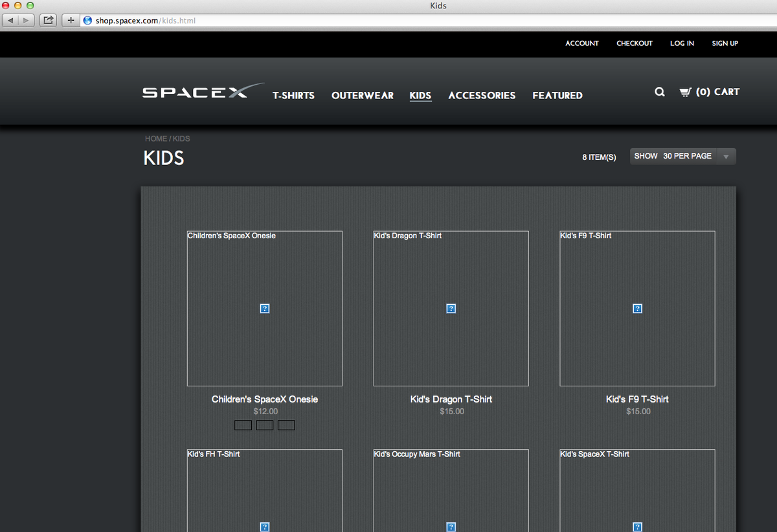This screenshot has width=777, height=532.
Task: Open the OUTERWEAR navigation menu
Action: pos(363,95)
